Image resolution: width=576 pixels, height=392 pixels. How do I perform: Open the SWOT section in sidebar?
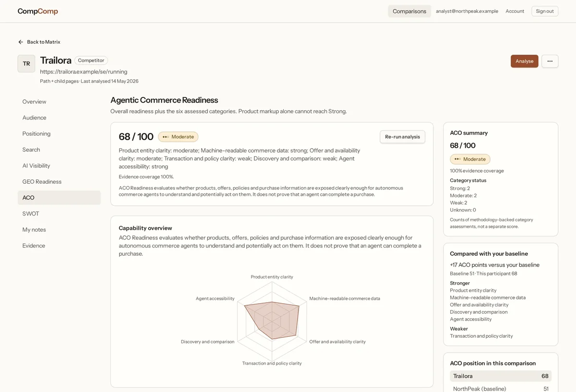(x=59, y=214)
